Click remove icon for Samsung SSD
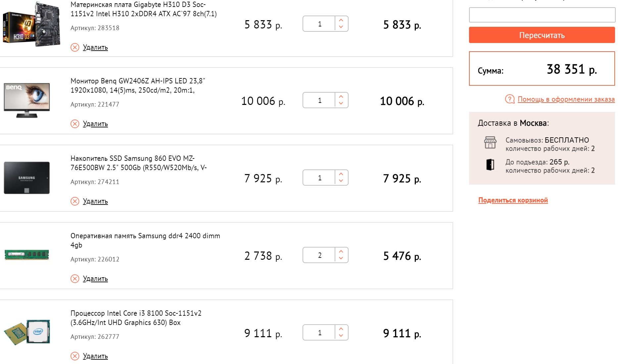 pyautogui.click(x=75, y=201)
